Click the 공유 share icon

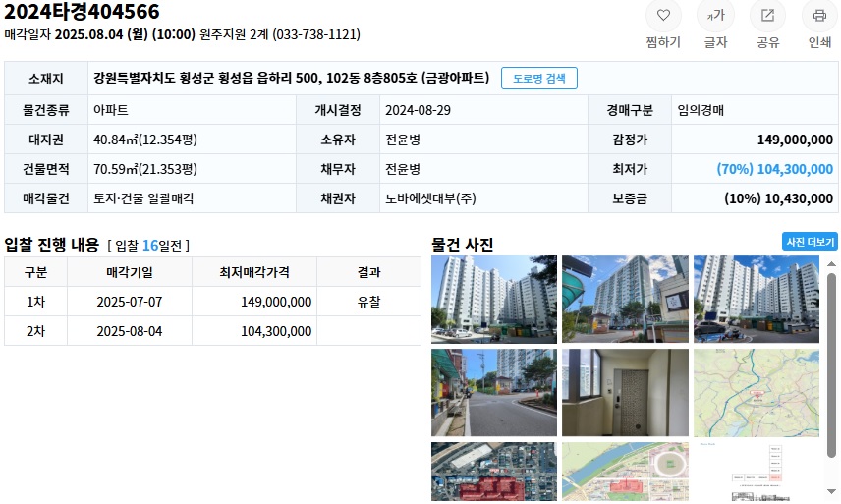point(767,16)
